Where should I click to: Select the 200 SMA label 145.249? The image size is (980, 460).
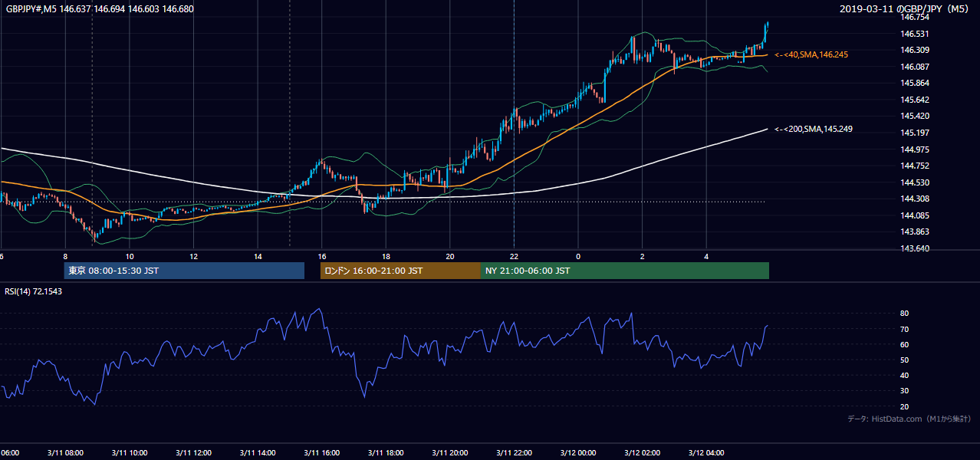click(814, 129)
